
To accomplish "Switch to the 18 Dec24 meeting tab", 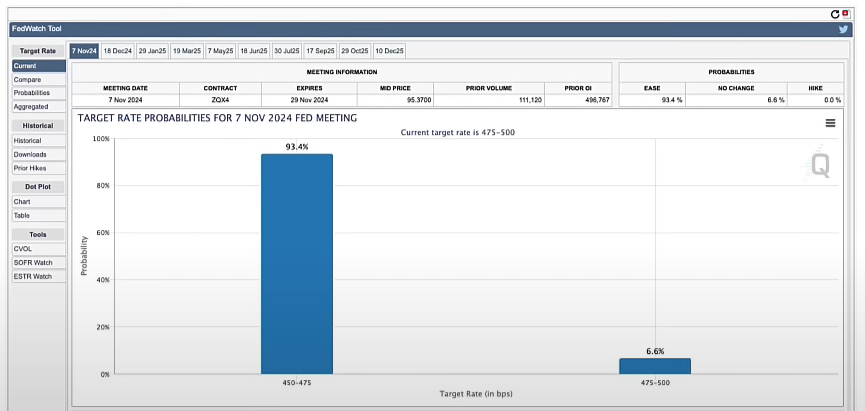I will coord(118,51).
